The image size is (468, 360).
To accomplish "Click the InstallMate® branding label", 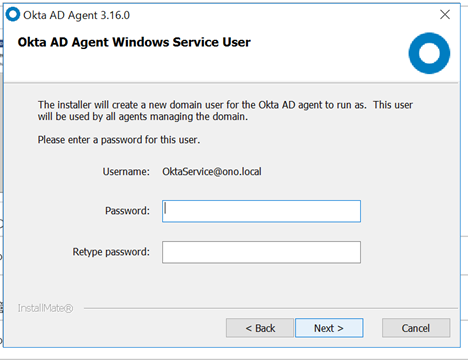I will 45,308.
